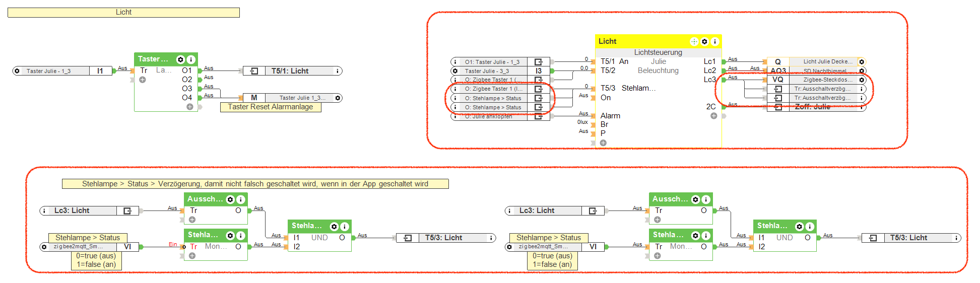Open gear on left-hand Stehla... Mon block
980x283 pixels.
(x=230, y=235)
